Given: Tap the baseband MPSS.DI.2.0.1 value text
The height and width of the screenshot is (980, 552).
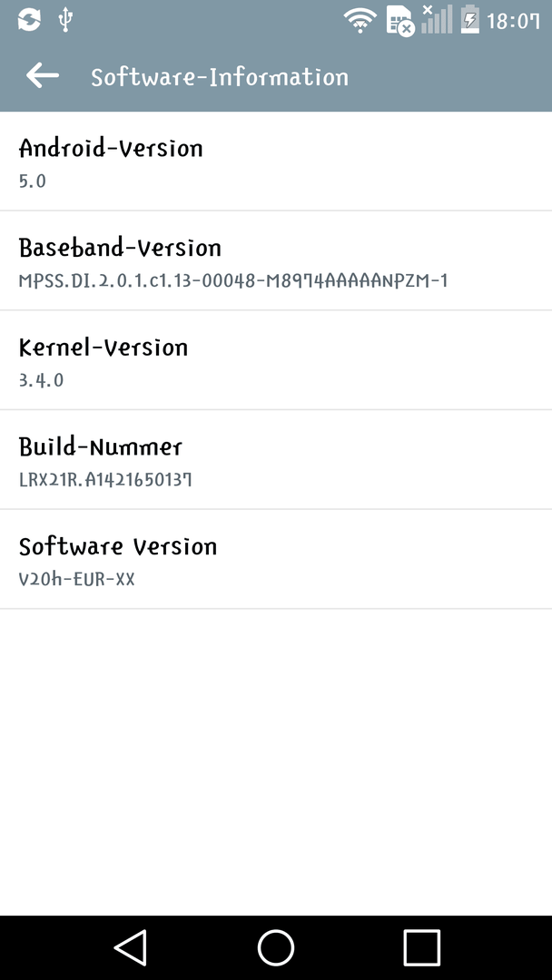Looking at the screenshot, I should (233, 281).
